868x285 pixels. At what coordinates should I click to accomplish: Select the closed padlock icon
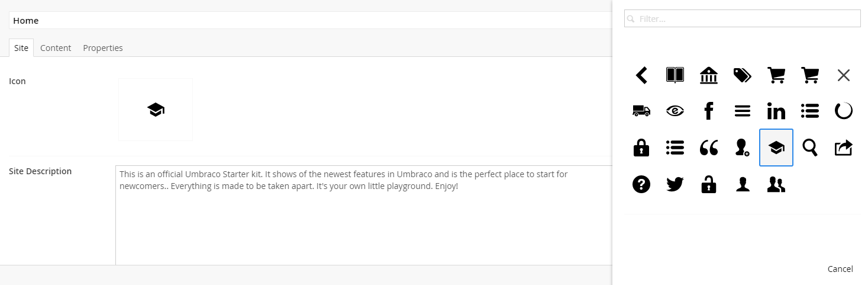point(641,148)
